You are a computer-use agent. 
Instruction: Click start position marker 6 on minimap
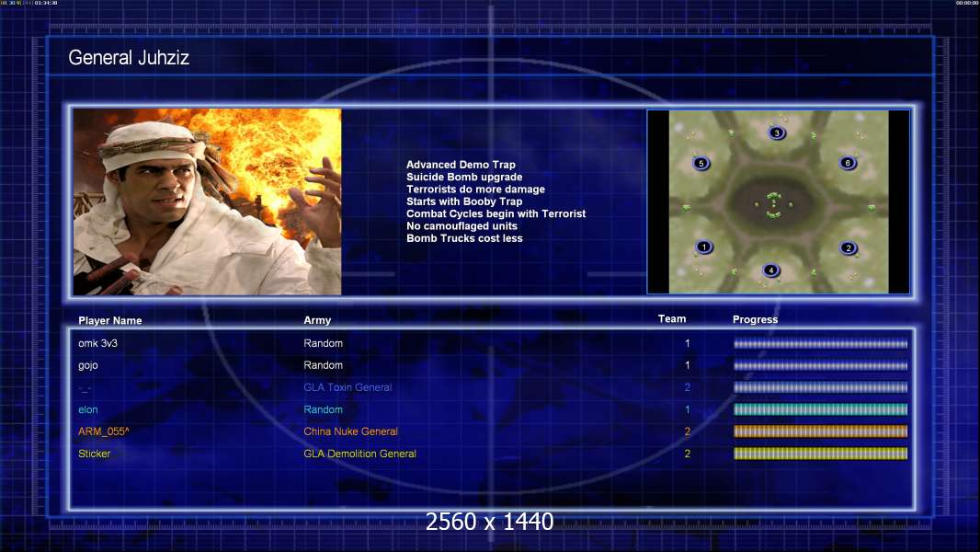848,163
